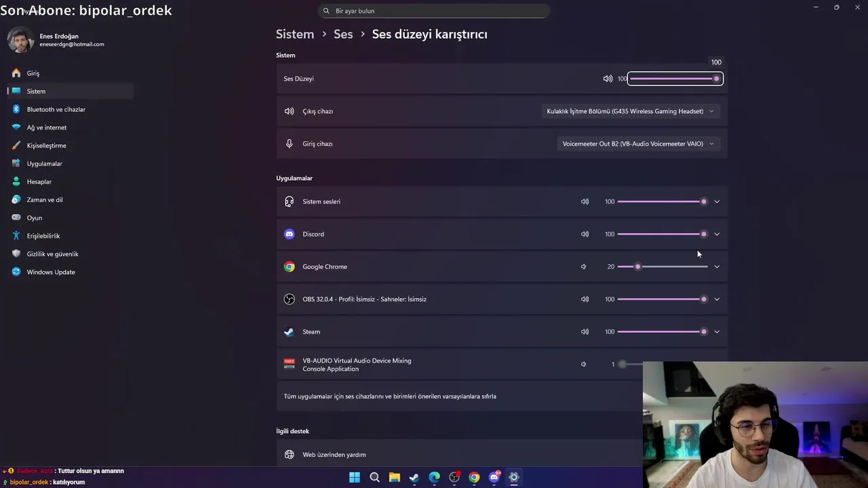The height and width of the screenshot is (488, 868).
Task: Open Google Chrome from the taskbar
Action: click(474, 477)
